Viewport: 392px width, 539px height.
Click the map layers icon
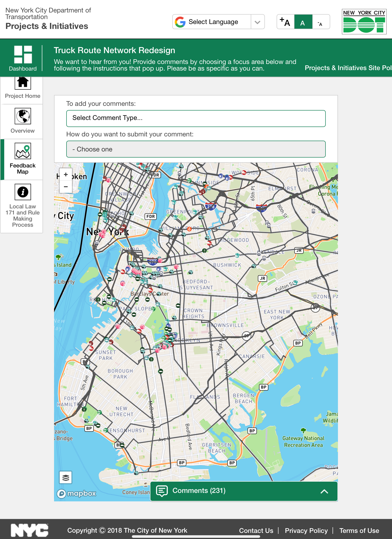66,477
